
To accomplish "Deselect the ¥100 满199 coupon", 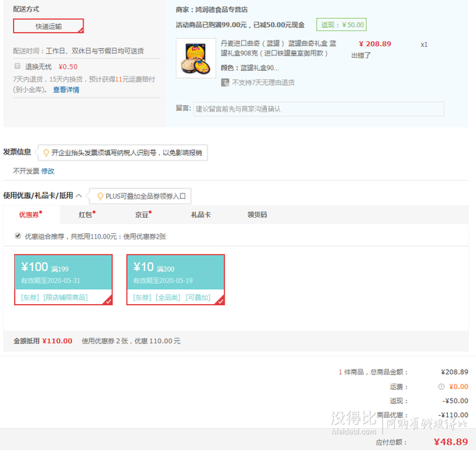I will 63,279.
